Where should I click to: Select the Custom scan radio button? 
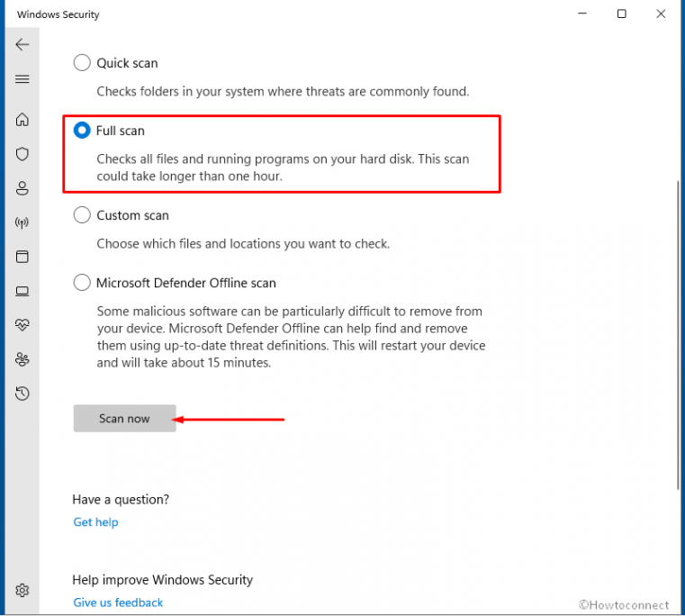click(x=82, y=215)
